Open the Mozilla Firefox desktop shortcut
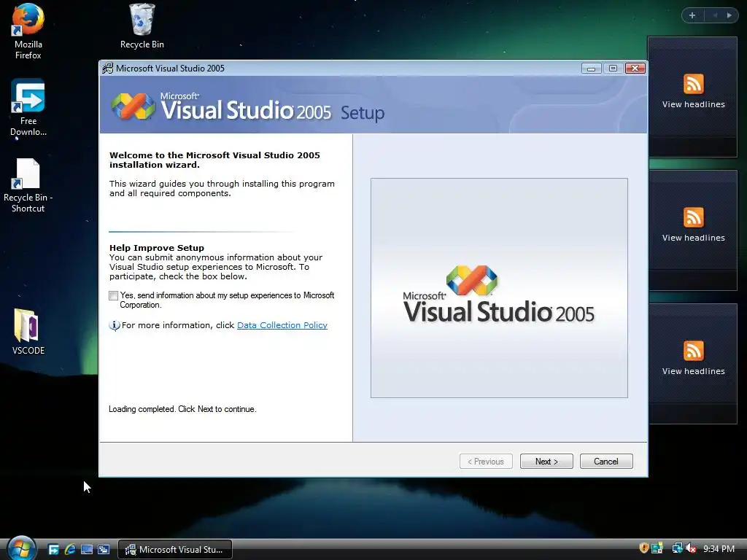The image size is (747, 560). click(28, 31)
